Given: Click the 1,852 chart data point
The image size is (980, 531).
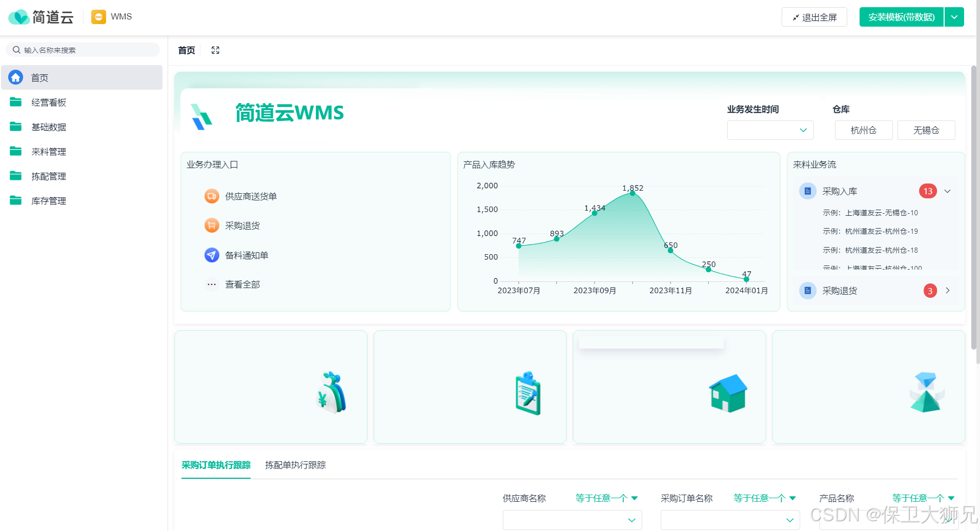Looking at the screenshot, I should point(632,193).
